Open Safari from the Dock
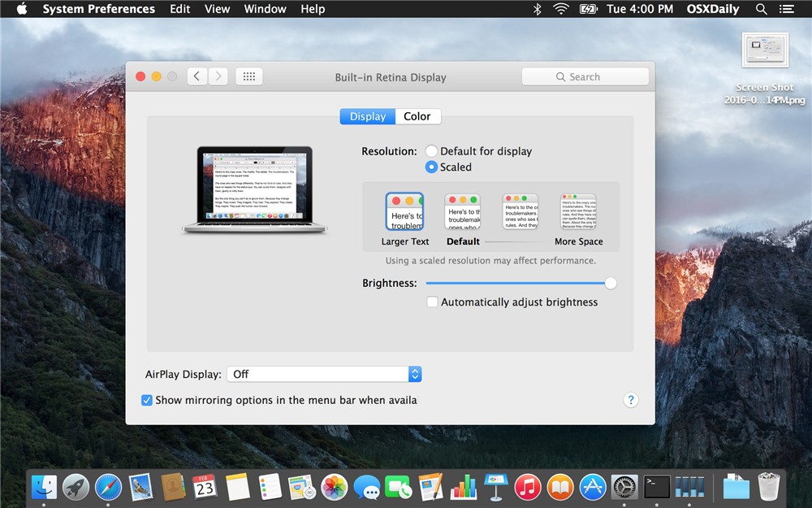Screen dimensions: 812x508 click(x=108, y=487)
